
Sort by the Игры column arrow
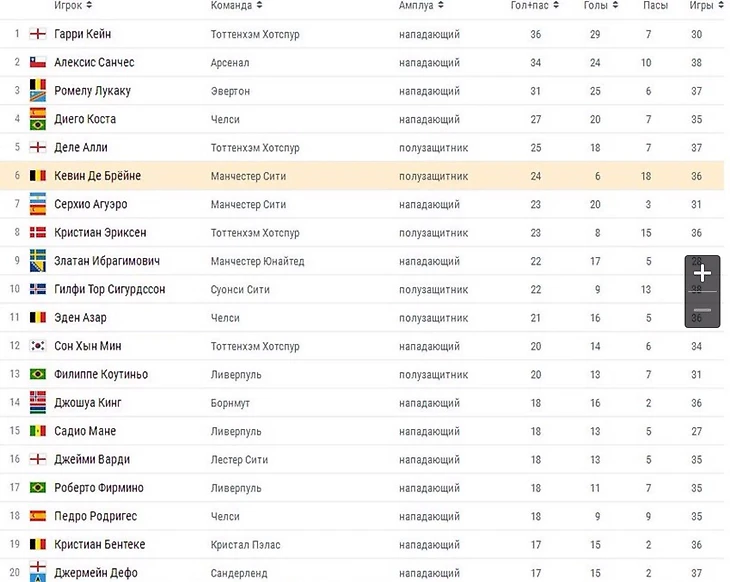(x=721, y=6)
